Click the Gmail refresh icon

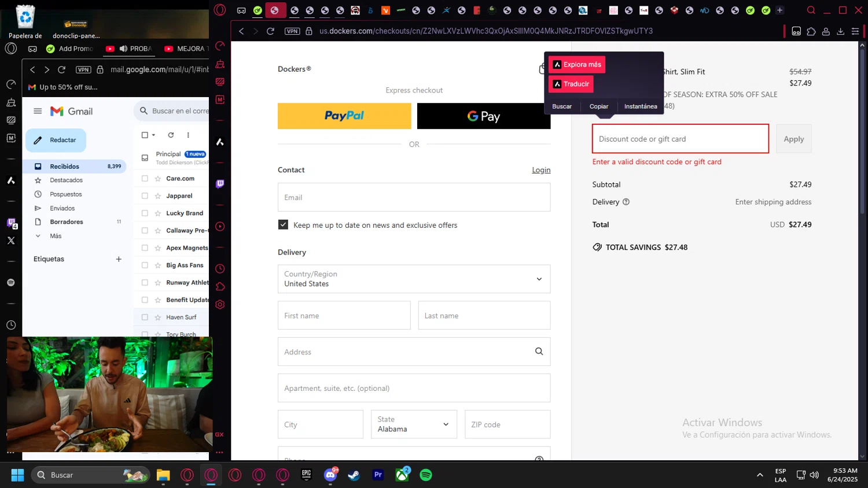pyautogui.click(x=171, y=135)
